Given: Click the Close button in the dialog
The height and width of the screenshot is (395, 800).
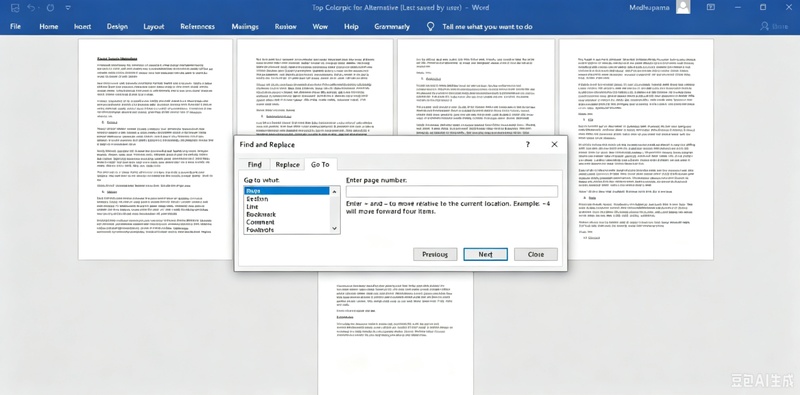Looking at the screenshot, I should 536,254.
